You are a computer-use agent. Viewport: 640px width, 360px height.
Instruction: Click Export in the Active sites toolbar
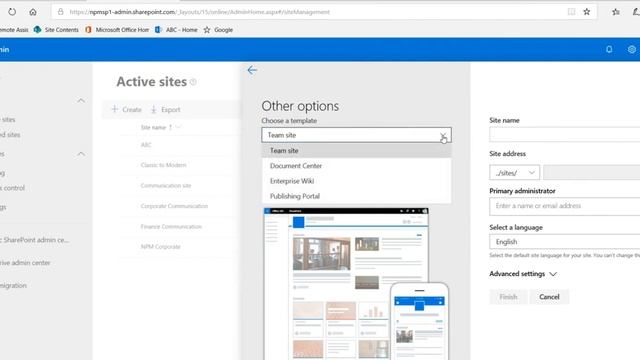(x=165, y=109)
